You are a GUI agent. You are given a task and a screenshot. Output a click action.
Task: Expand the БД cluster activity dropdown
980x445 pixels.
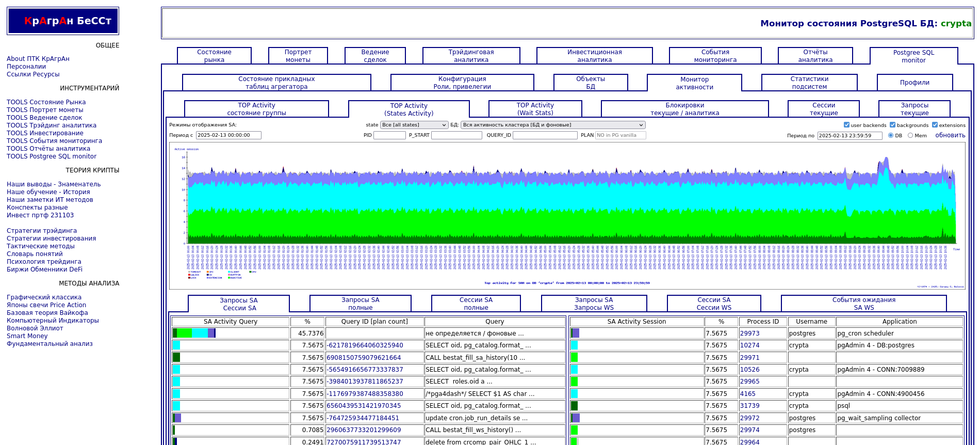(552, 125)
